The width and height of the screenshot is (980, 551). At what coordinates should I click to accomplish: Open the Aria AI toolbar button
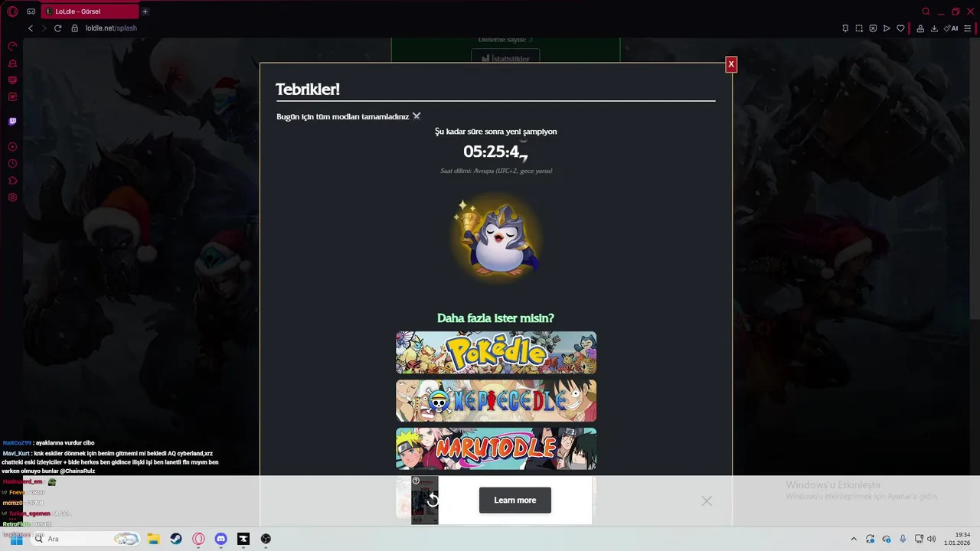(951, 28)
